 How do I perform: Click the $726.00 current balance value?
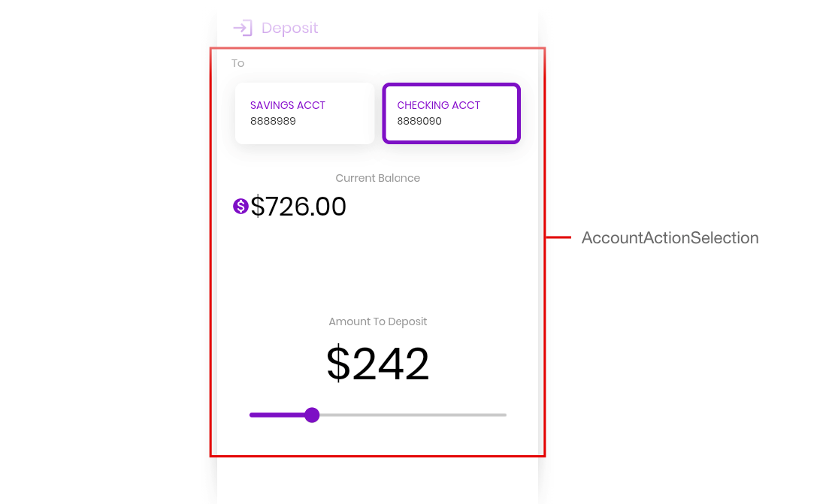(x=298, y=207)
